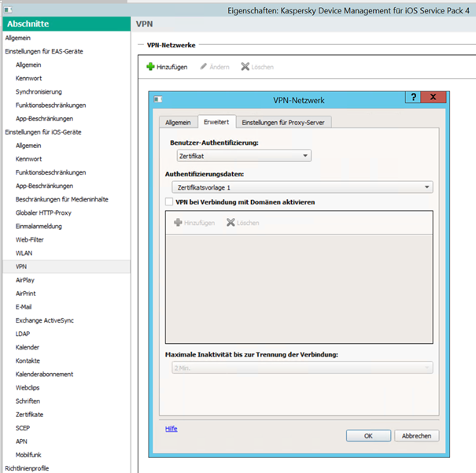Viewport: 476px width, 473px height.
Task: Click the help question mark in dialog title bar
Action: [x=414, y=98]
